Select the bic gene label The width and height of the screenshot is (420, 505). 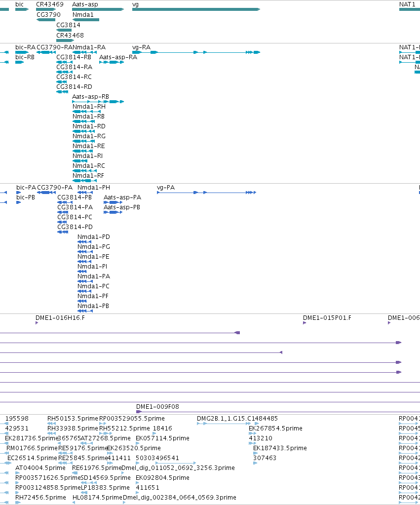coord(19,4)
